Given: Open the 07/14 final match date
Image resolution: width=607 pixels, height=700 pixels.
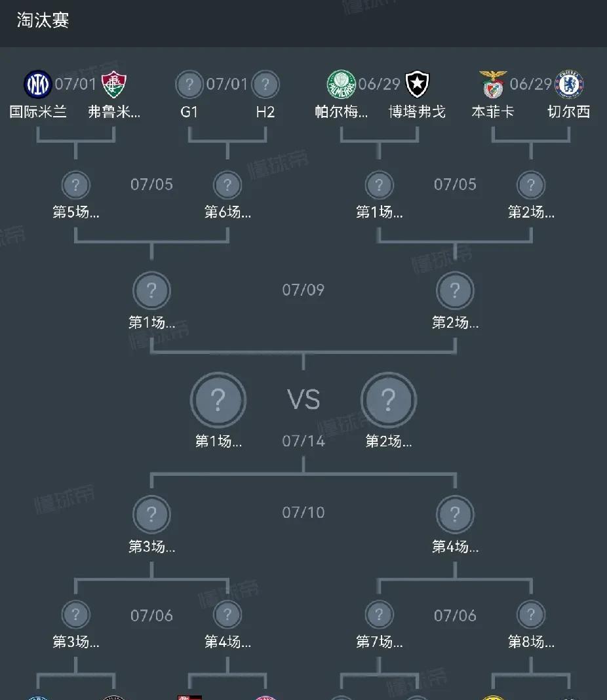Looking at the screenshot, I should 303,441.
